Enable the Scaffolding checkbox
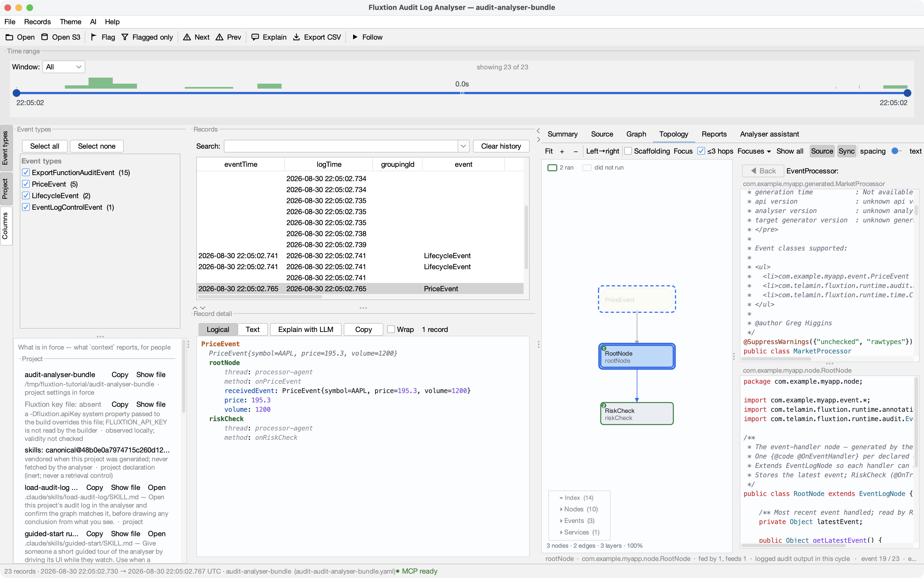 [628, 151]
